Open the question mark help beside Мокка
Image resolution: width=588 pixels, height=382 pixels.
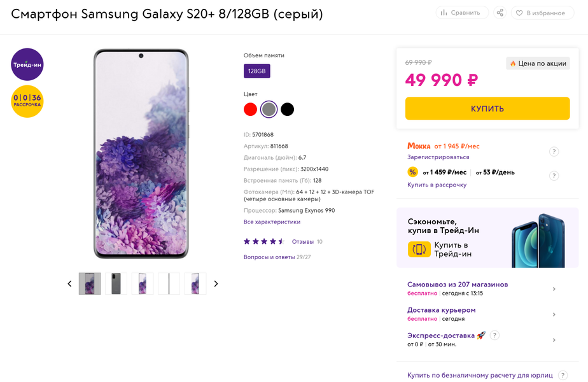pyautogui.click(x=554, y=152)
